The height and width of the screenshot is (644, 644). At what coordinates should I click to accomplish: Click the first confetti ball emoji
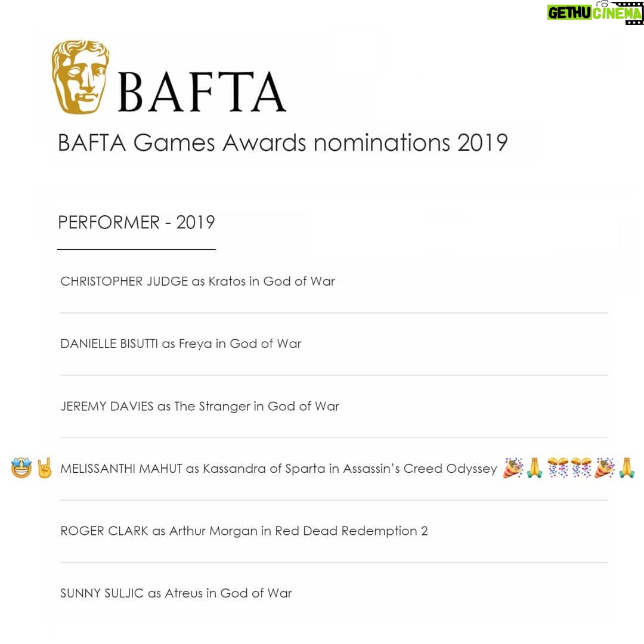point(558,468)
